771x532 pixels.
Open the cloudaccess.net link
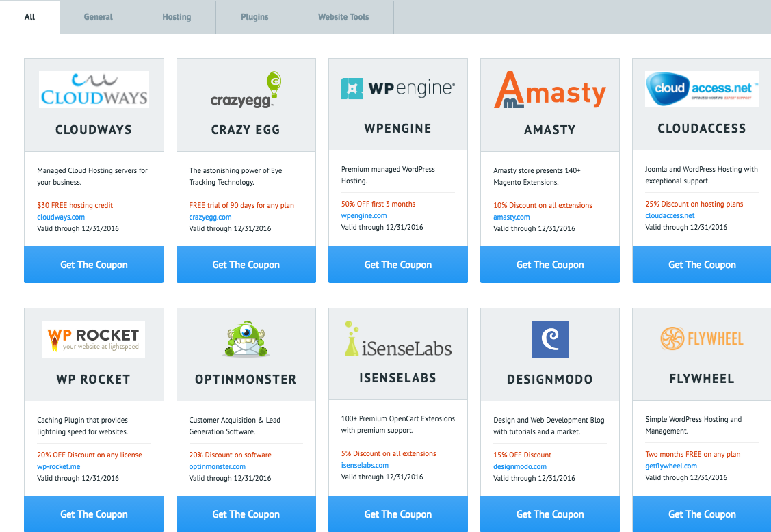670,215
